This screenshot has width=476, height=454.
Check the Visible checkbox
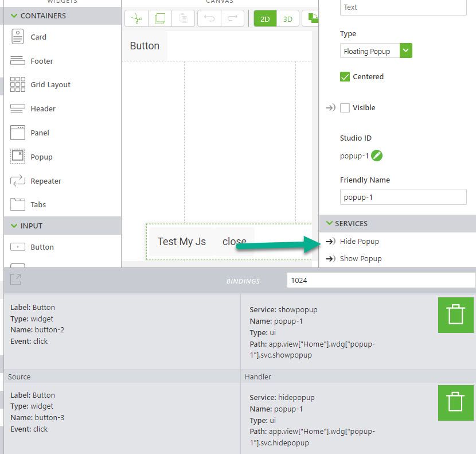pyautogui.click(x=345, y=107)
